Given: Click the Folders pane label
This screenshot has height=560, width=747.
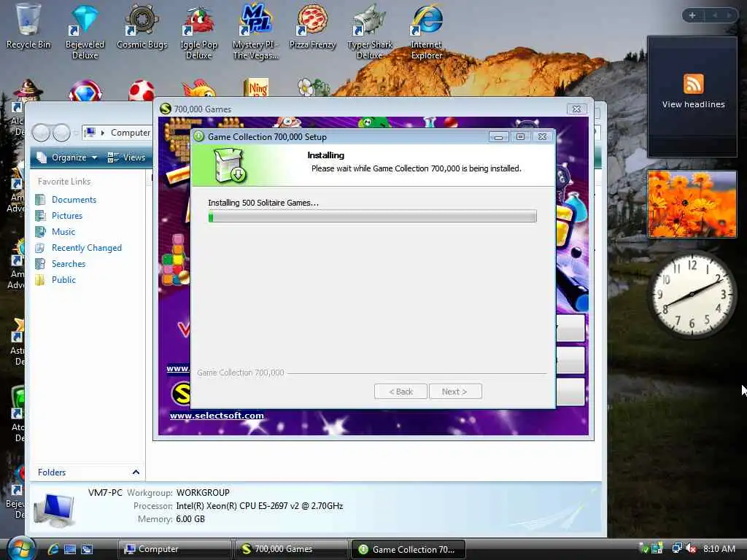Looking at the screenshot, I should tap(52, 472).
